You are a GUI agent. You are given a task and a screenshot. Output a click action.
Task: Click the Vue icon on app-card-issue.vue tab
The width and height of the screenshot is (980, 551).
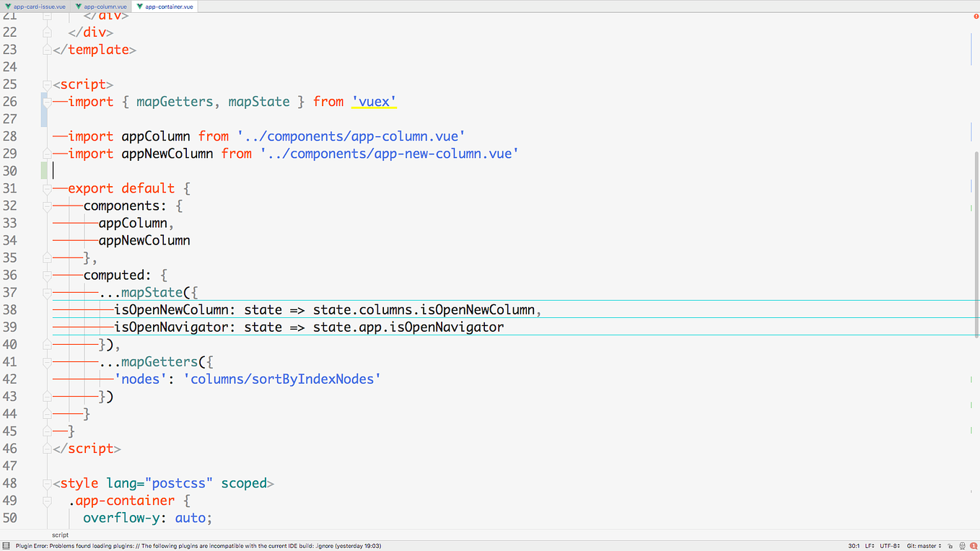click(x=9, y=6)
